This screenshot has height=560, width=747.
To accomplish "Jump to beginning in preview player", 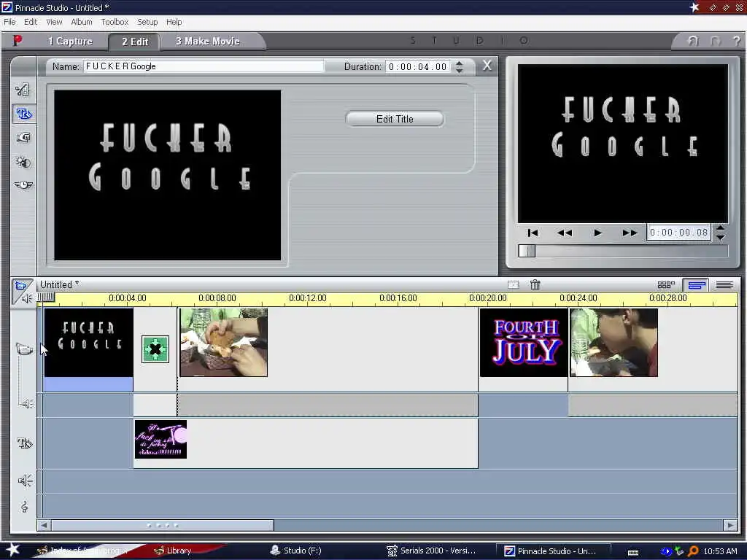I will tap(533, 233).
